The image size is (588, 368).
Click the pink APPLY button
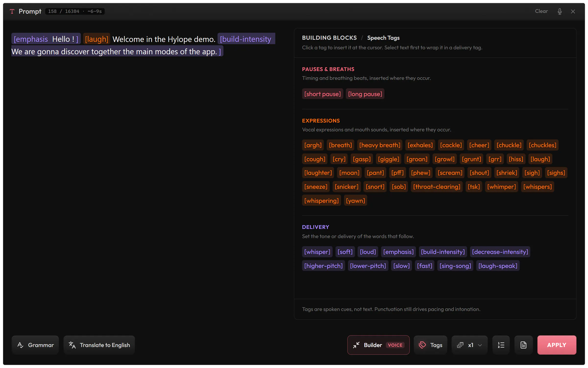pos(557,345)
